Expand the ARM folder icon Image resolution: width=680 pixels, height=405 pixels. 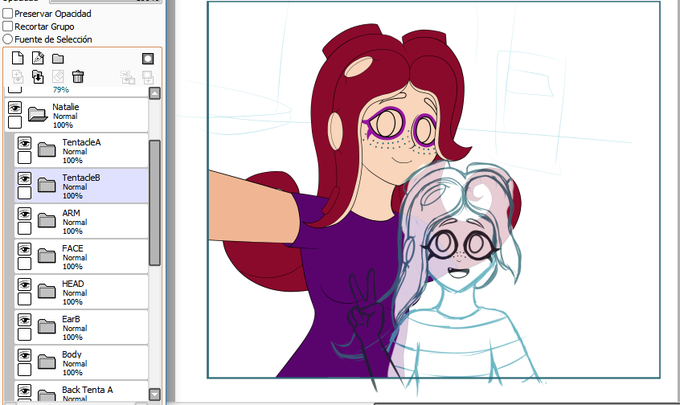tap(46, 221)
